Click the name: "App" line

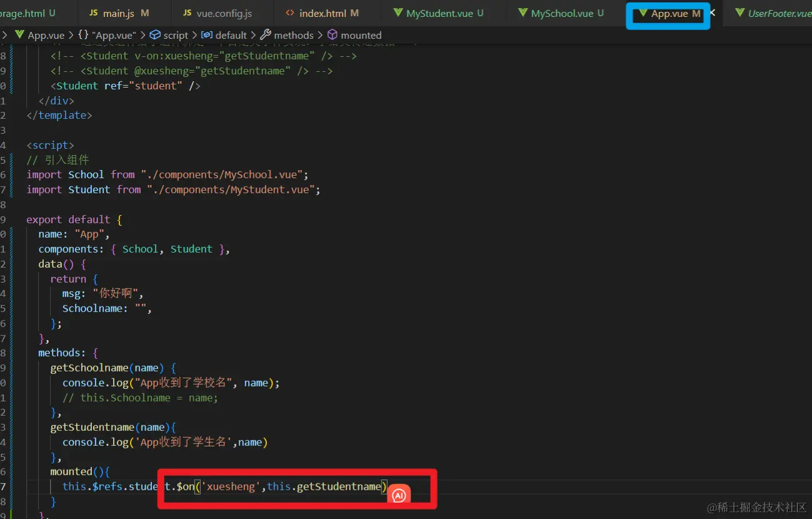click(x=74, y=234)
